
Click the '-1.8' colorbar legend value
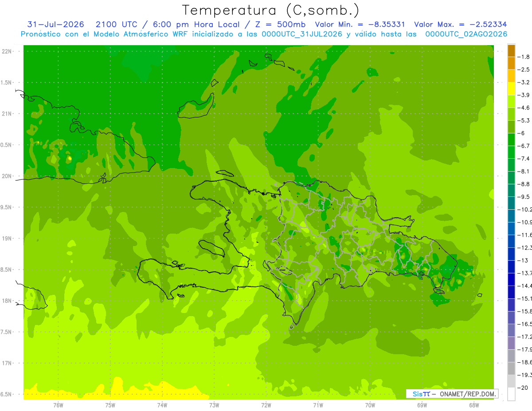coord(524,57)
